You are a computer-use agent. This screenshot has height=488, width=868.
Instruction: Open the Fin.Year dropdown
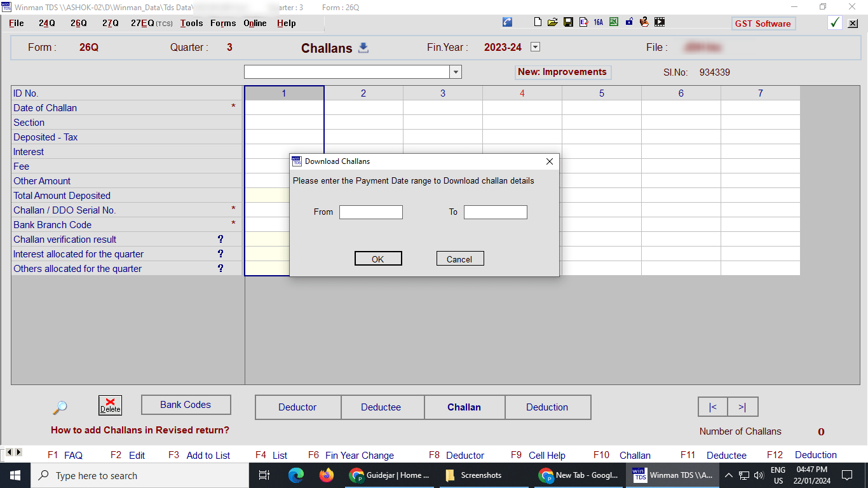click(x=535, y=47)
